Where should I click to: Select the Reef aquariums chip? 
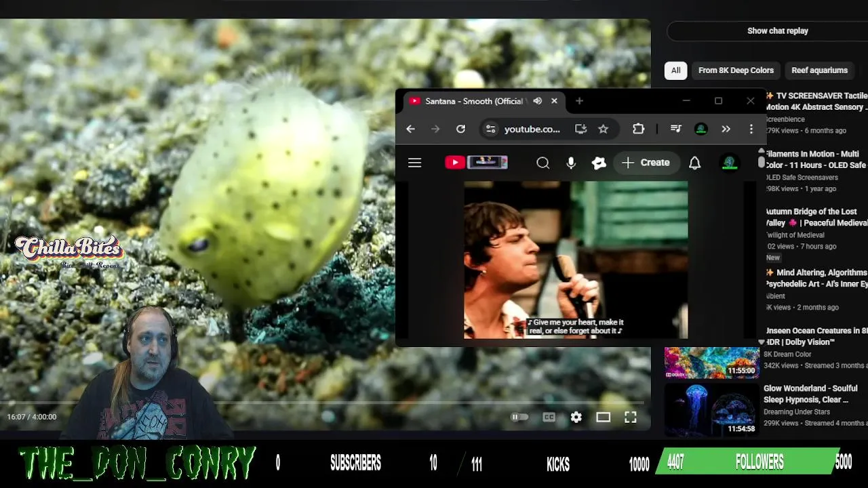click(x=819, y=70)
